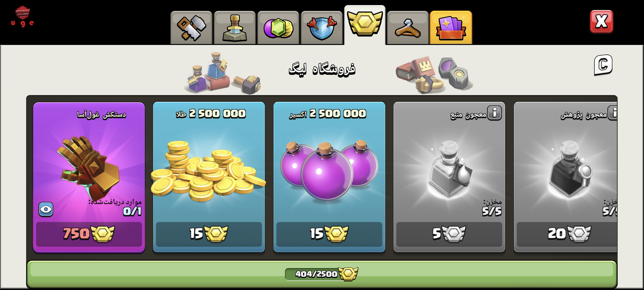The height and width of the screenshot is (290, 644).
Task: Select the gold coins pile image
Action: click(x=208, y=171)
